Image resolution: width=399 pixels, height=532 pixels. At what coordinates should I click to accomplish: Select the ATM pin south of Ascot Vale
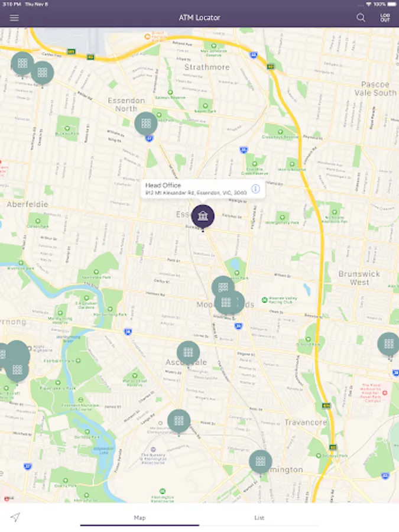179,421
